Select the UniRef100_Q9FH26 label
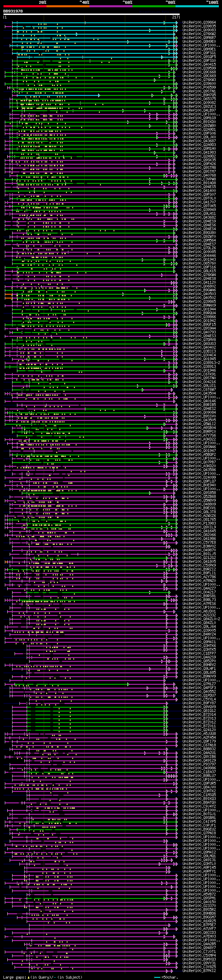 point(199,164)
